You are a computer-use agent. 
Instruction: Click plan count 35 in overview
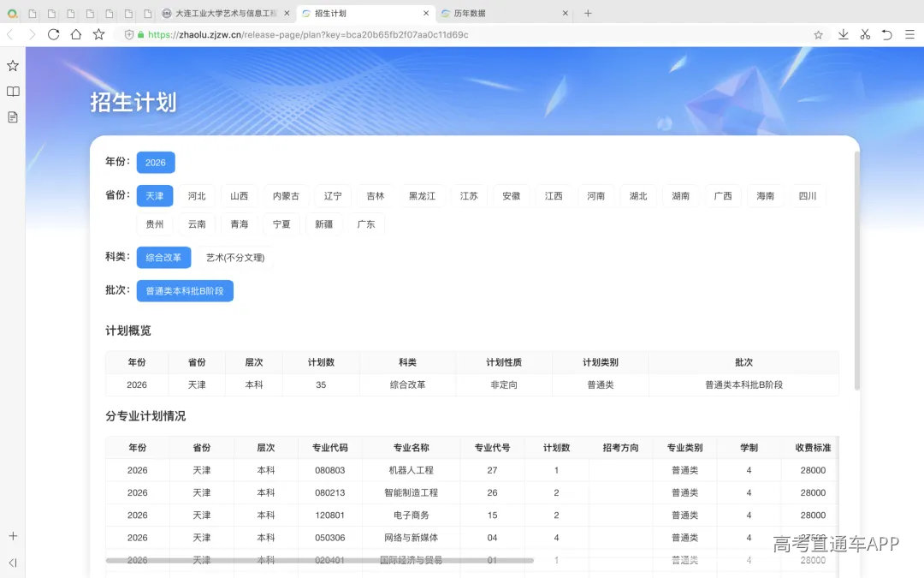(321, 384)
